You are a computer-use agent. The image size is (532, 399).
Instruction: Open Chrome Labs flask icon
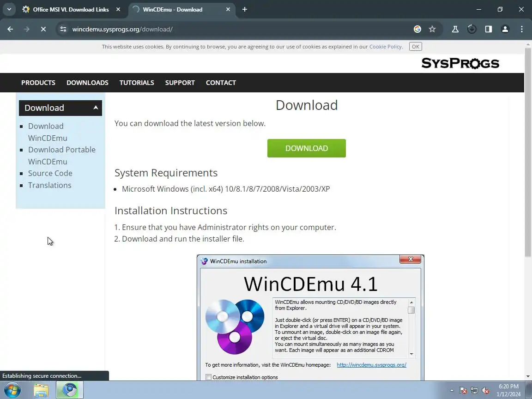[455, 29]
